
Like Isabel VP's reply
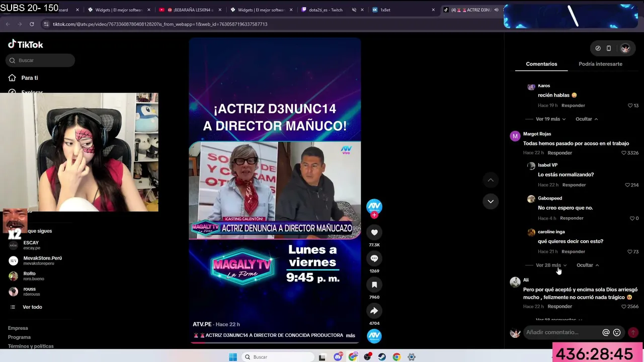point(627,185)
